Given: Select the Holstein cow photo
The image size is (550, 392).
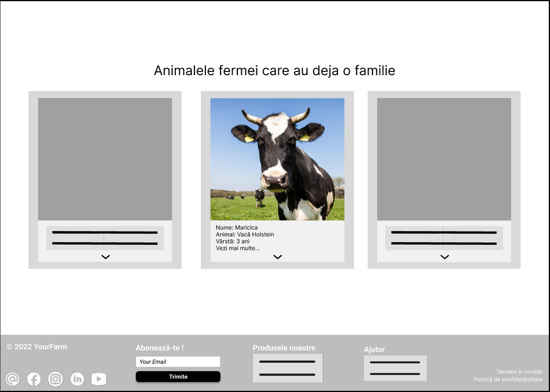Looking at the screenshot, I should click(277, 159).
